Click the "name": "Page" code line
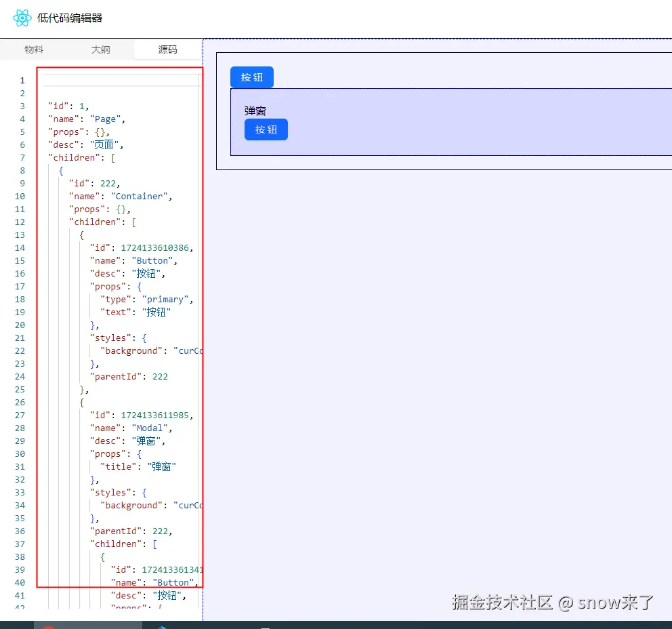 coord(87,119)
